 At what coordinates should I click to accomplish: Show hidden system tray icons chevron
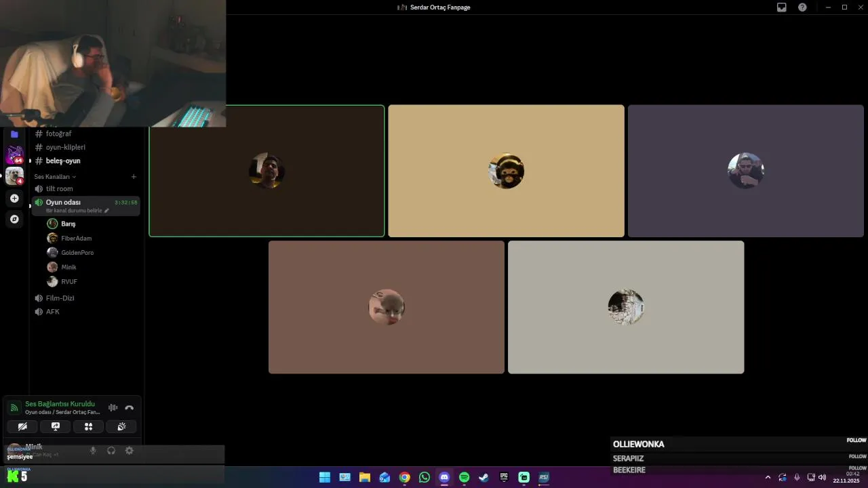coord(768,477)
